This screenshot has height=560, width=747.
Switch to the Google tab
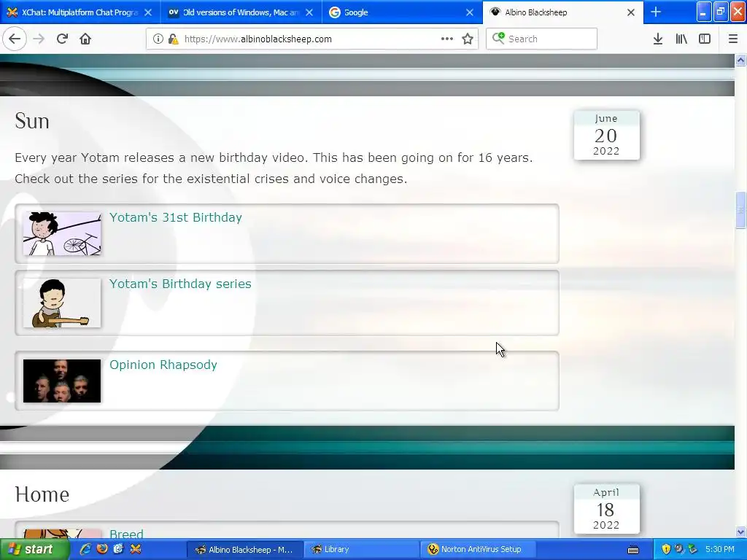pos(402,12)
